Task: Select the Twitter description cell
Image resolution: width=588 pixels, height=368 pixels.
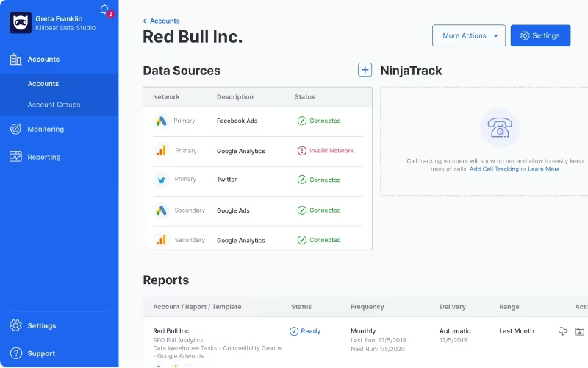Action: click(x=227, y=180)
